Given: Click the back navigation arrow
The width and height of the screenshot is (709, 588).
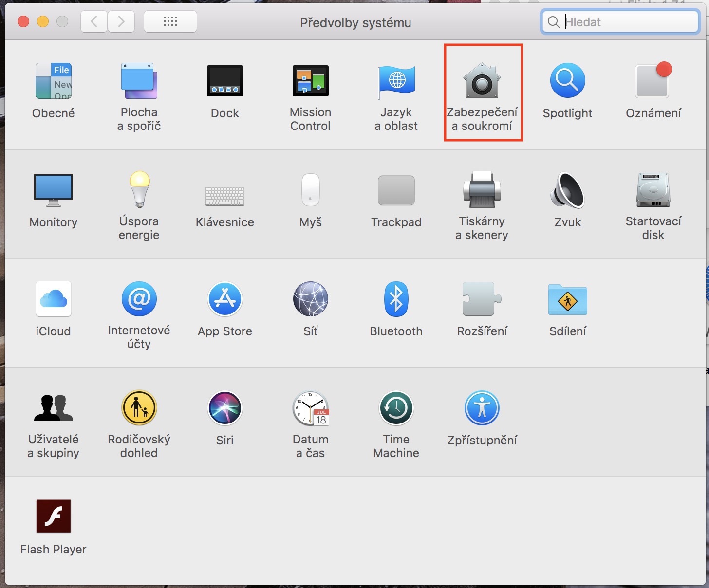Looking at the screenshot, I should 94,21.
